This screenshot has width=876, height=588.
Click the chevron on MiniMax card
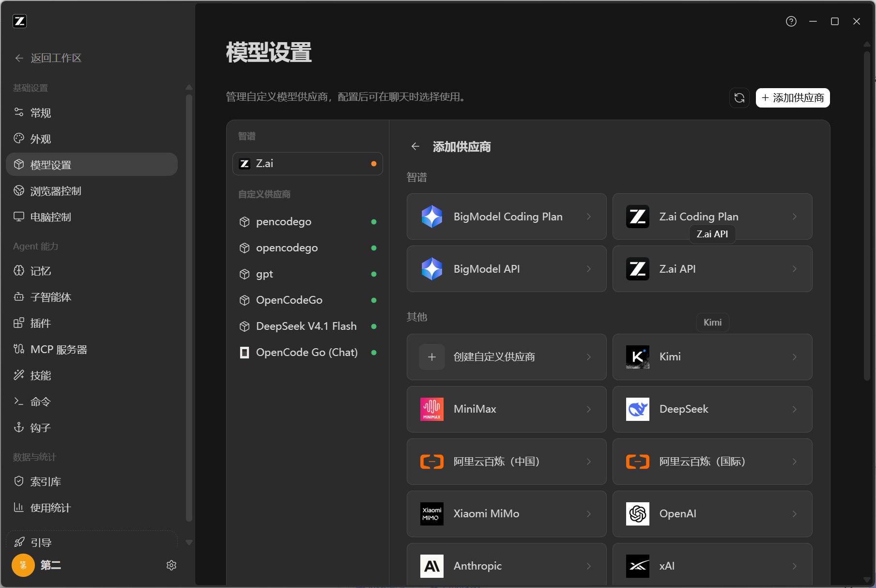point(589,409)
